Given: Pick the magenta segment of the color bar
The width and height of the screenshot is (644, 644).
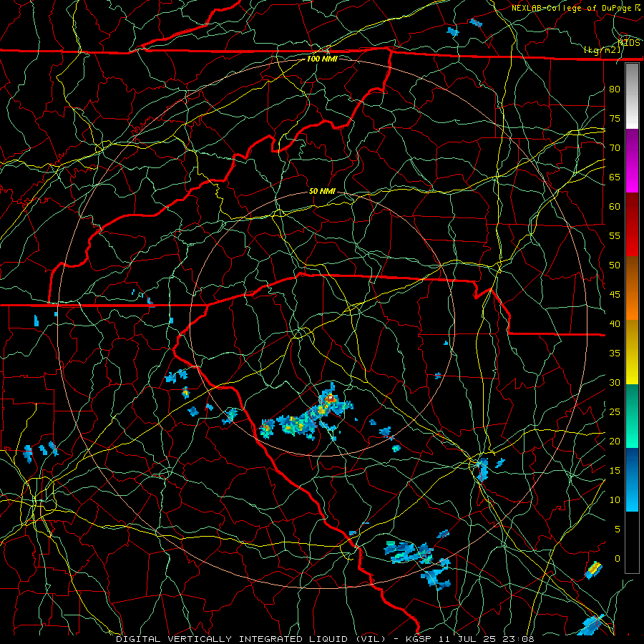Looking at the screenshot, I should pyautogui.click(x=632, y=161).
